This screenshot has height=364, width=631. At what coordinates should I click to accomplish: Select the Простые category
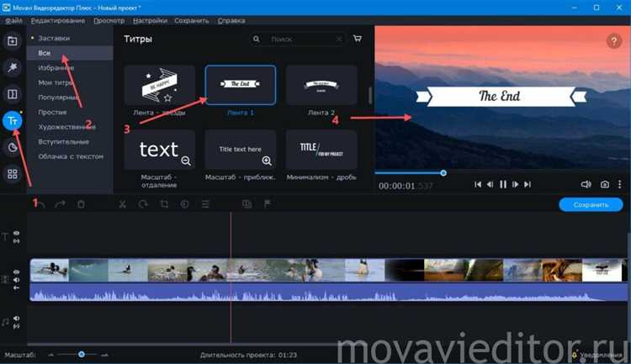click(x=52, y=112)
